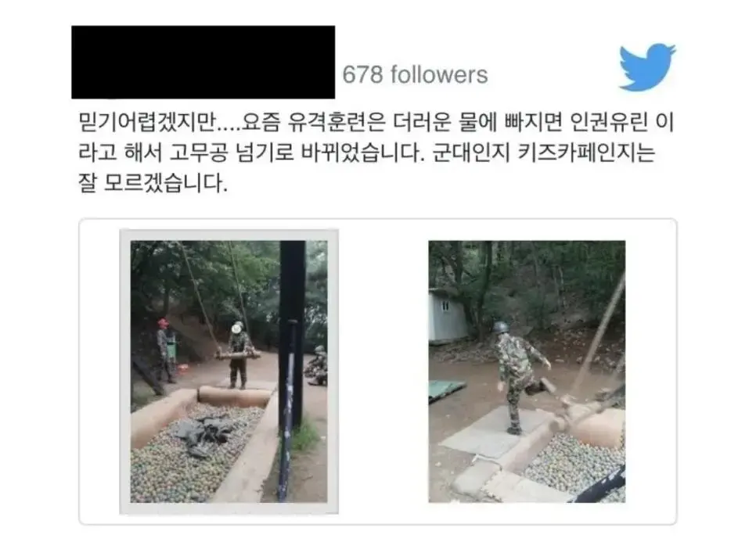The height and width of the screenshot is (542, 756).
Task: Click the 678 followers count
Action: 415,74
